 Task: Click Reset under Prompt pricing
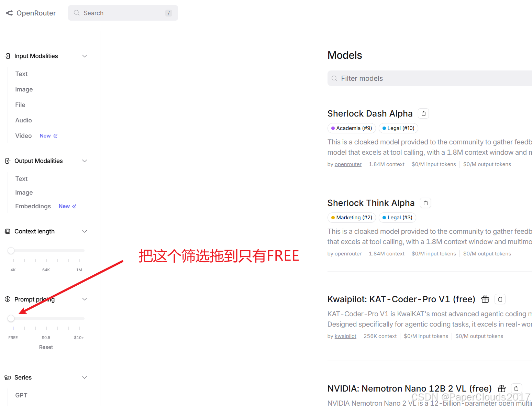(46, 347)
